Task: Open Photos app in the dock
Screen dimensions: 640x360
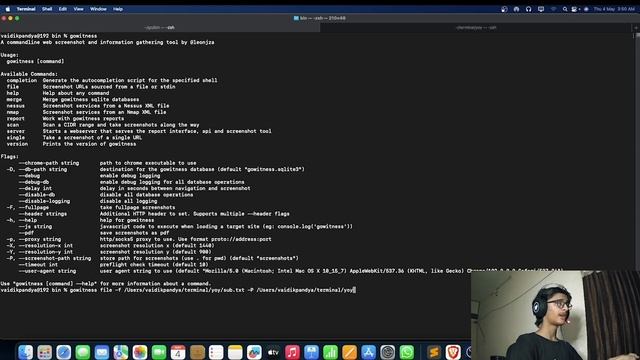Action: click(140, 352)
